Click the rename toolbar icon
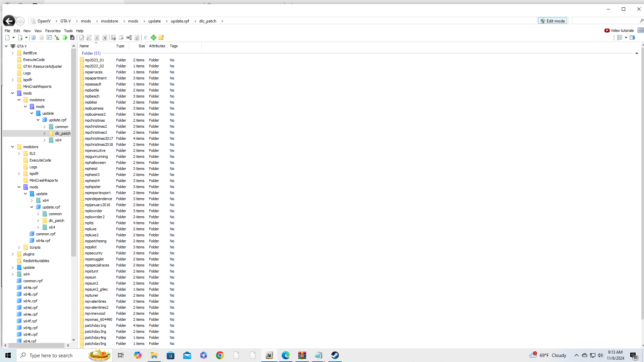Screen dimensions: 644x362 129,38
